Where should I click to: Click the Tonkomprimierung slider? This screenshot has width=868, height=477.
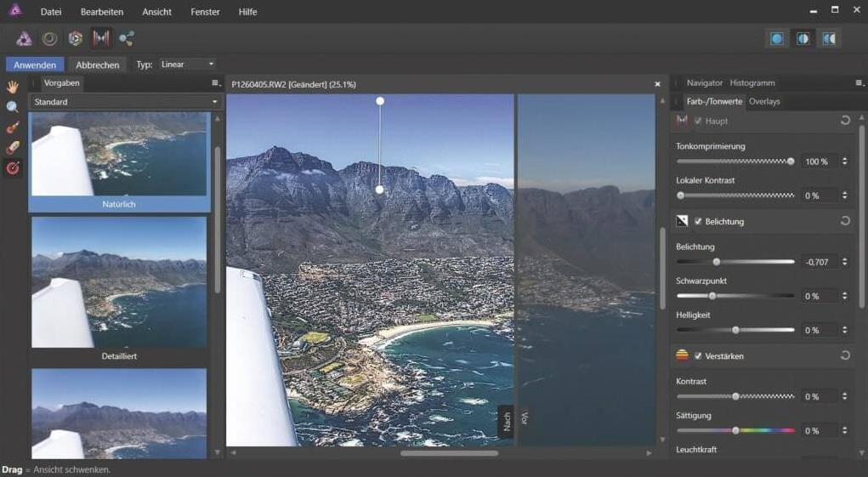(x=735, y=162)
